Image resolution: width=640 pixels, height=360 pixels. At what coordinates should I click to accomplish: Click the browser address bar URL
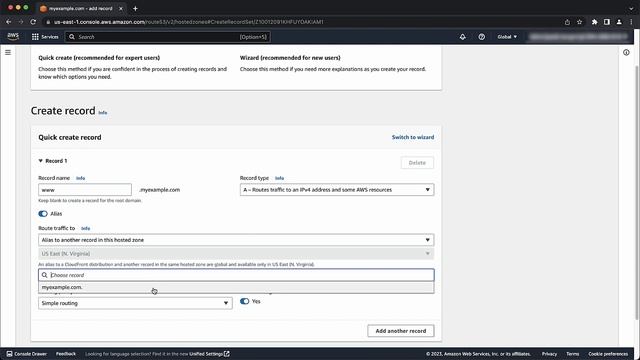click(188, 22)
